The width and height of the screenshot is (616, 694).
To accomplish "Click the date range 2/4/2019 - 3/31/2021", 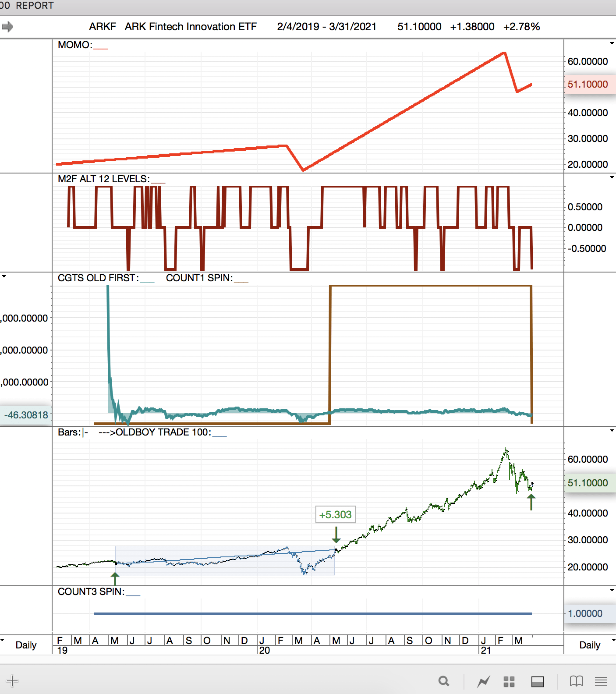I will tap(327, 27).
